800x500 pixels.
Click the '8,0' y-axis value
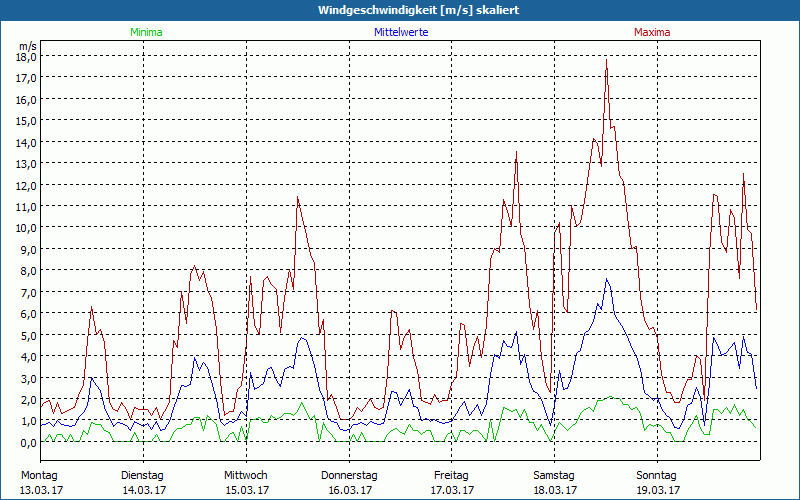click(x=30, y=271)
